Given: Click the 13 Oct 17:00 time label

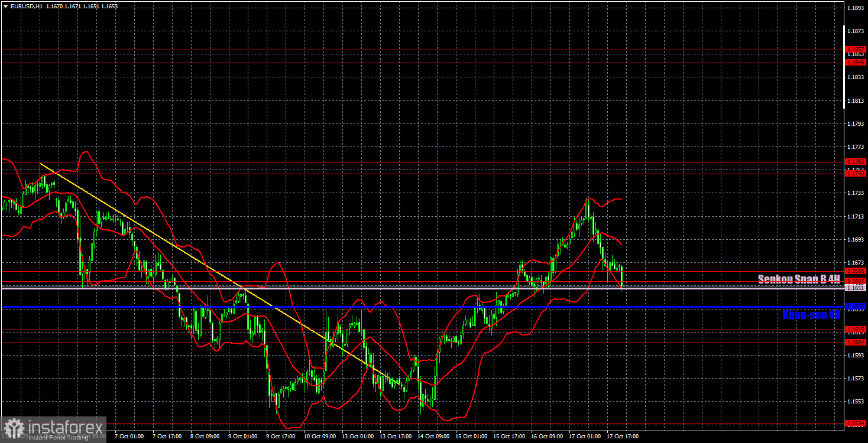Looking at the screenshot, I should click(x=396, y=437).
